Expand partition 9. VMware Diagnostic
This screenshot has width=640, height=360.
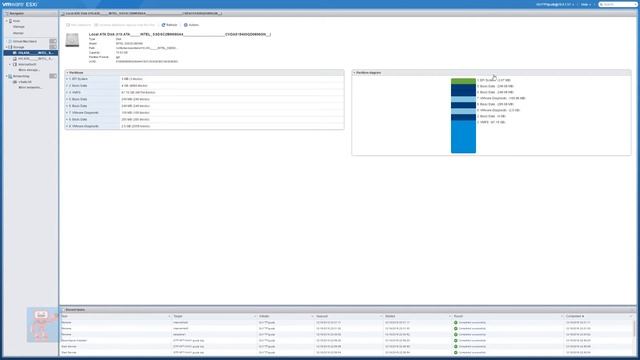[67, 126]
